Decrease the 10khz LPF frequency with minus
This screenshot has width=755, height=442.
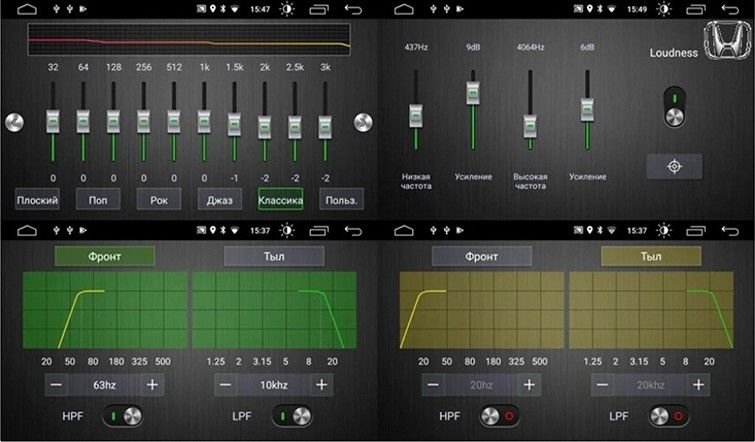[x=225, y=385]
